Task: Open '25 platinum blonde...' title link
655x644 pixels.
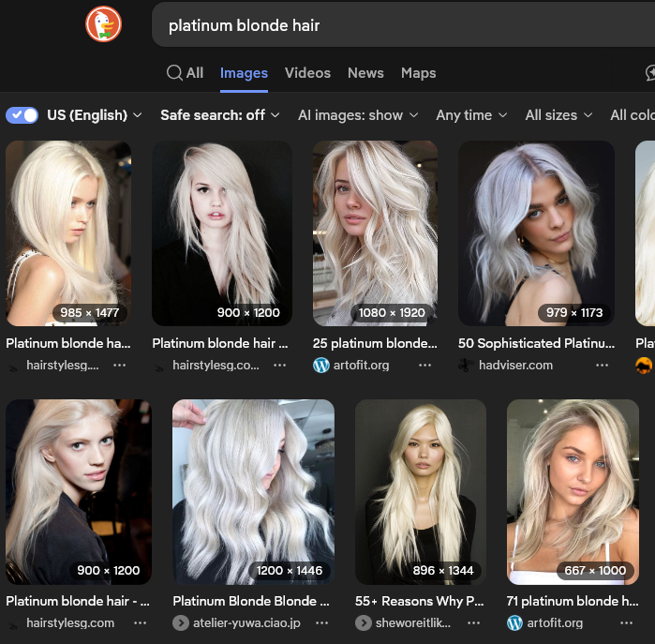Action: pos(375,343)
